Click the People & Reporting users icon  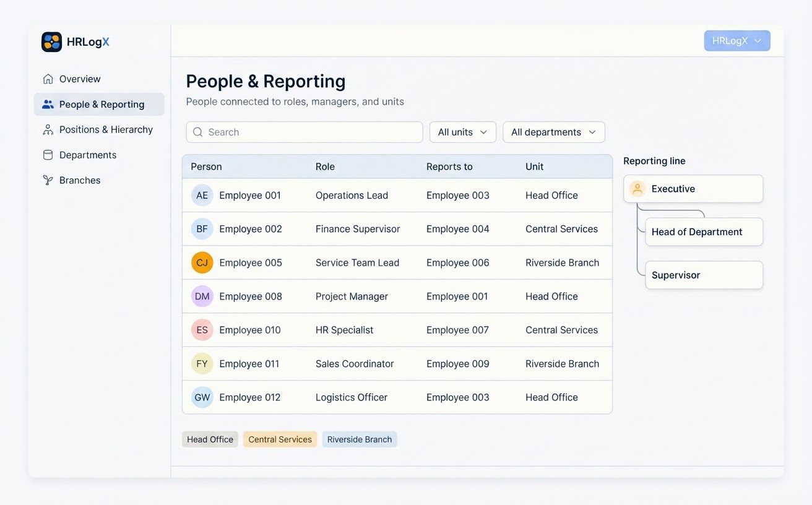[x=48, y=105]
